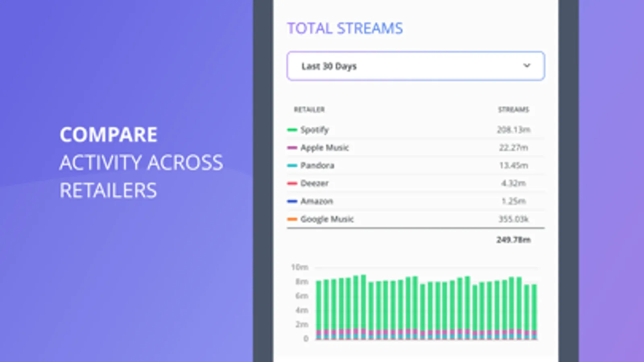Click the 10m axis label on chart
The image size is (644, 362).
tap(300, 267)
